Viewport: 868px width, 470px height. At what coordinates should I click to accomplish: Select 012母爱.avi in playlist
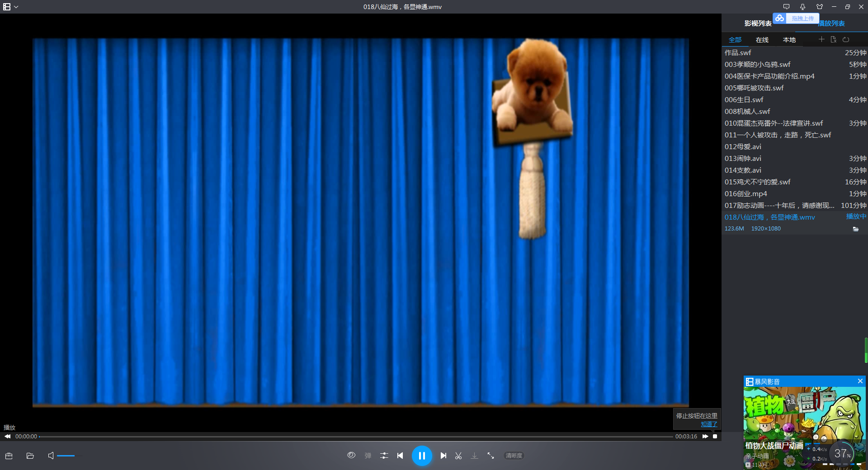(x=795, y=147)
